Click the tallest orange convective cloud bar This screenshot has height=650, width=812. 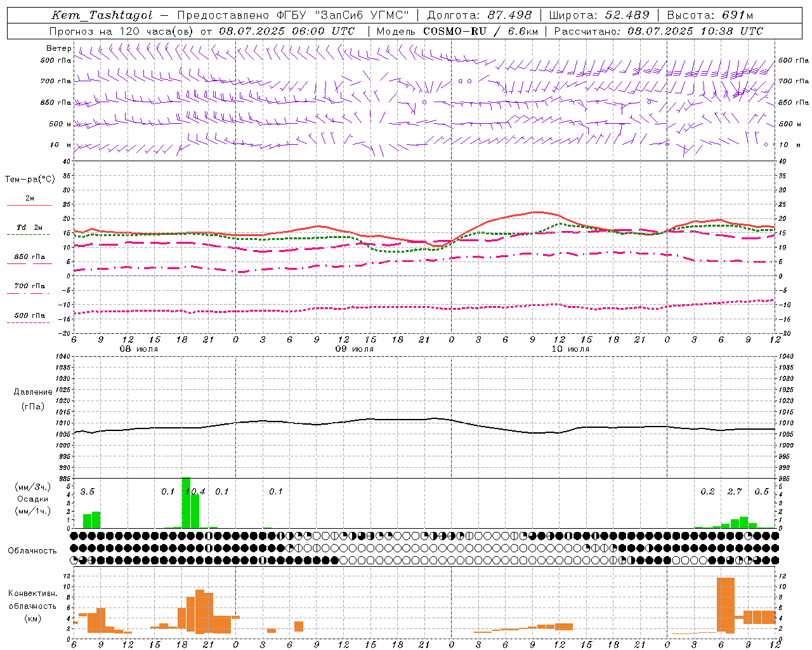click(x=726, y=606)
